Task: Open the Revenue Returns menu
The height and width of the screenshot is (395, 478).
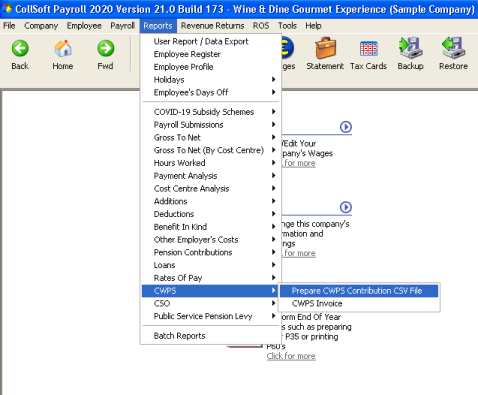Action: coord(212,26)
